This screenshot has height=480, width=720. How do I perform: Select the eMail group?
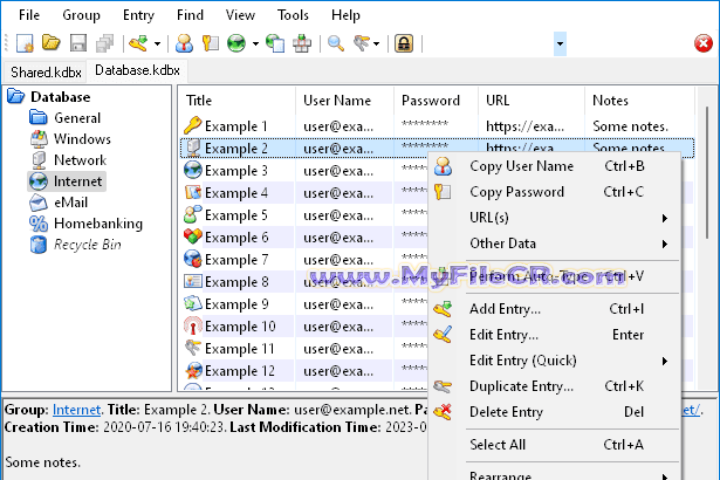71,203
